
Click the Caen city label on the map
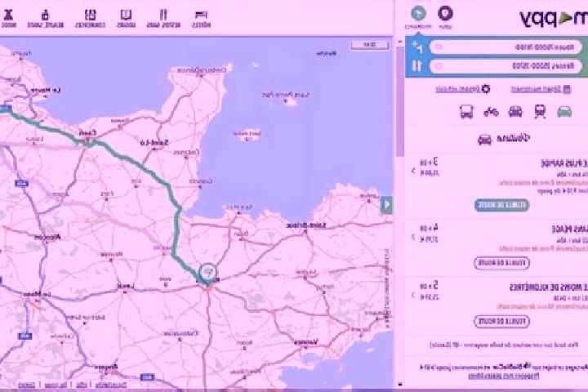[87, 132]
